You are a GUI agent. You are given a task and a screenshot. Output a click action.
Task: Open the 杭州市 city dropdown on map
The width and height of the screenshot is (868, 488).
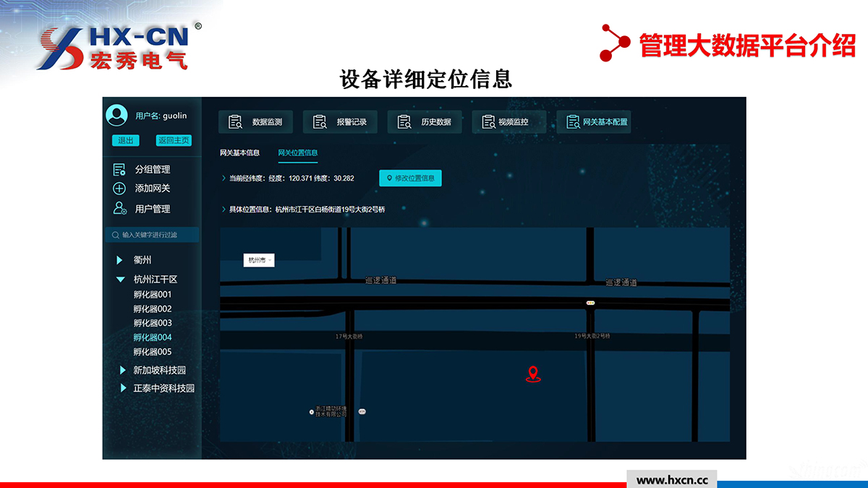[259, 260]
